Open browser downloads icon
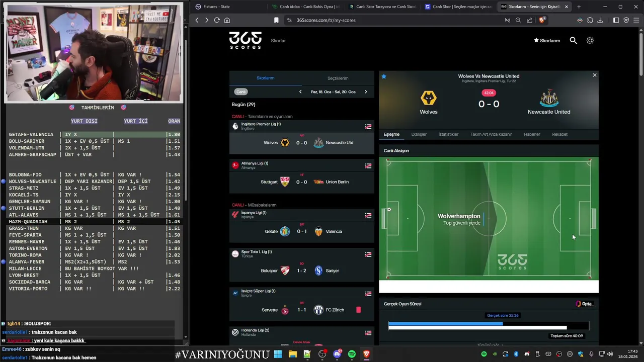644x362 pixels. pos(600,20)
